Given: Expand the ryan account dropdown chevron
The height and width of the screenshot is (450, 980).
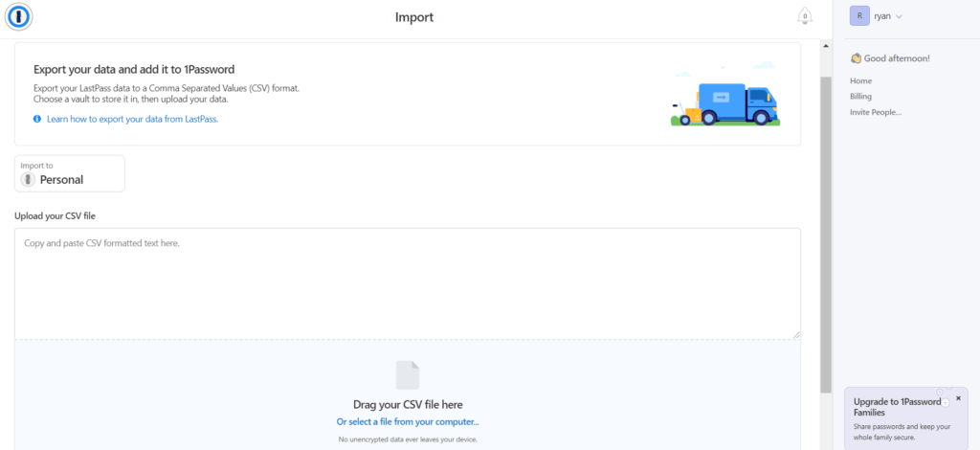Looking at the screenshot, I should [x=899, y=17].
